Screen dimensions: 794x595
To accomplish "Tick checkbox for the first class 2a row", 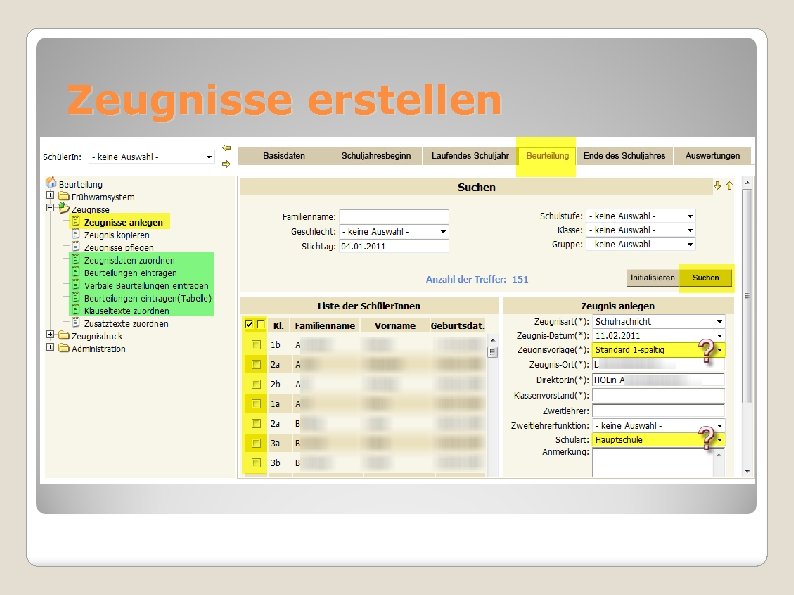I will click(256, 364).
